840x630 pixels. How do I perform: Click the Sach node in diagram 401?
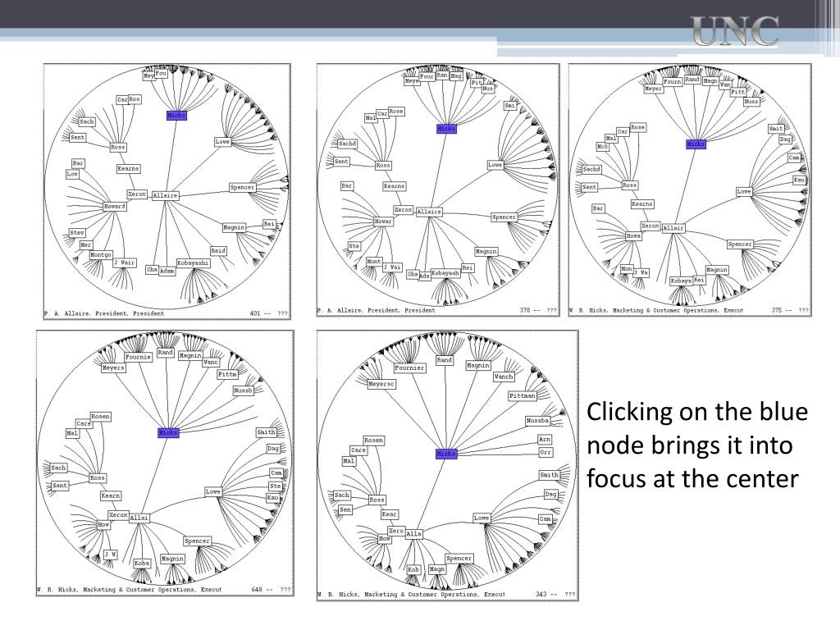[x=87, y=121]
